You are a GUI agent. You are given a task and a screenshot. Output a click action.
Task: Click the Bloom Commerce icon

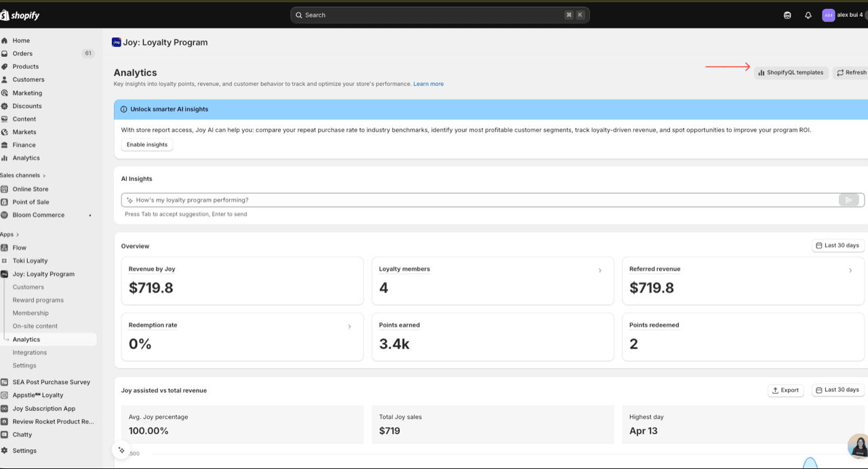(x=5, y=215)
